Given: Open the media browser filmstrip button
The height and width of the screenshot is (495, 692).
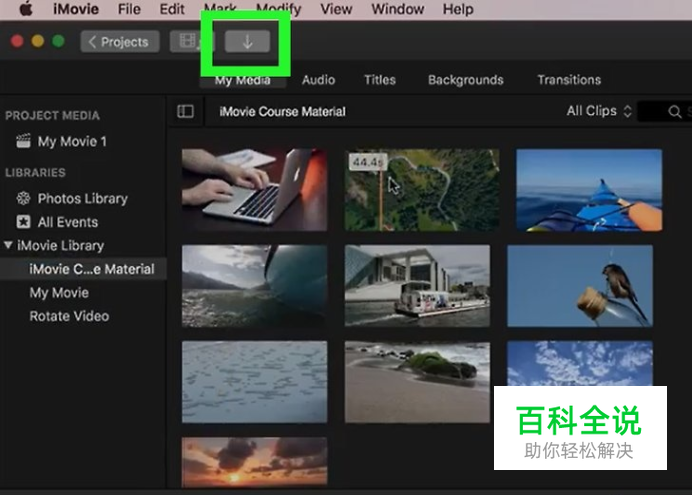Looking at the screenshot, I should point(190,42).
